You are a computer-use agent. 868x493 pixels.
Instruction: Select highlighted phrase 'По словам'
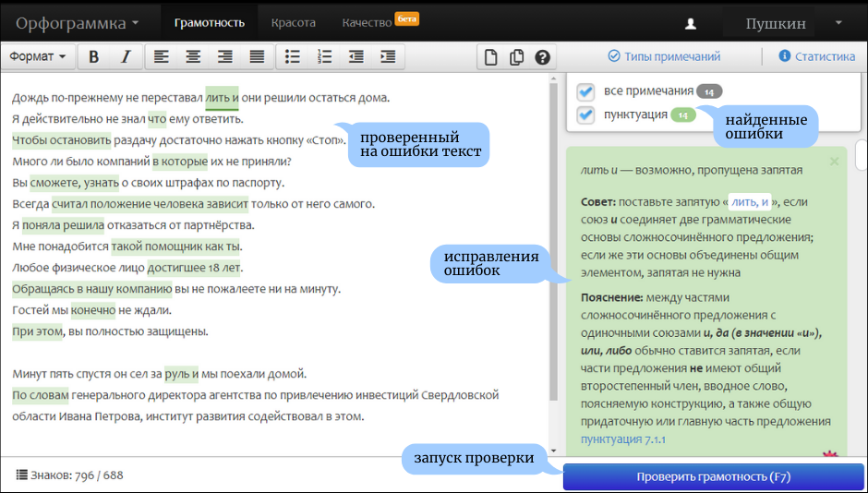(x=41, y=395)
